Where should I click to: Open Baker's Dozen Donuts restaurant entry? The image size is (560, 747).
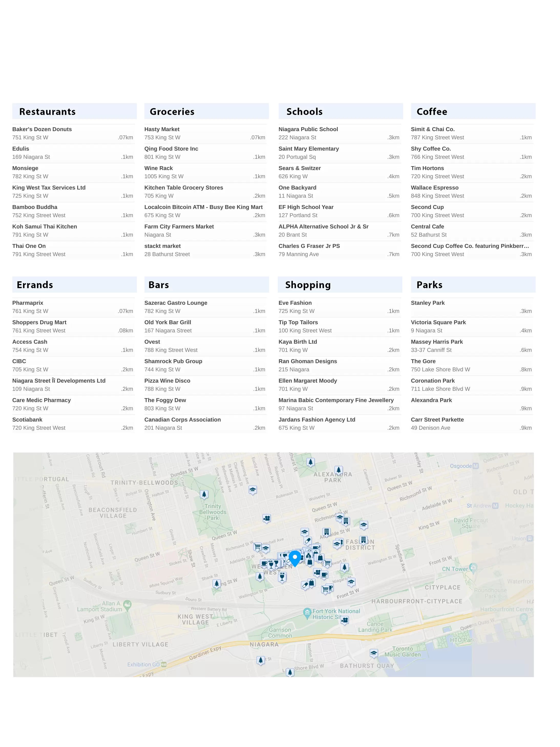pyautogui.click(x=42, y=129)
